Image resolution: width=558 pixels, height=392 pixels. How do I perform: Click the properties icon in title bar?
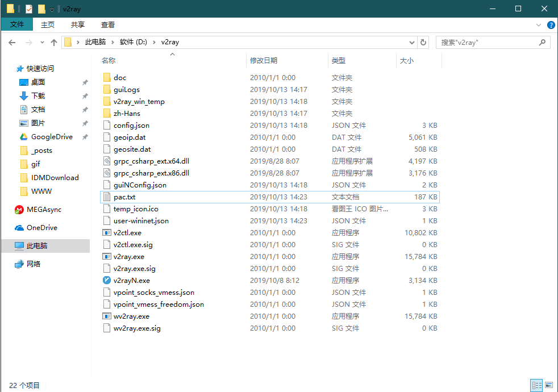tap(29, 9)
